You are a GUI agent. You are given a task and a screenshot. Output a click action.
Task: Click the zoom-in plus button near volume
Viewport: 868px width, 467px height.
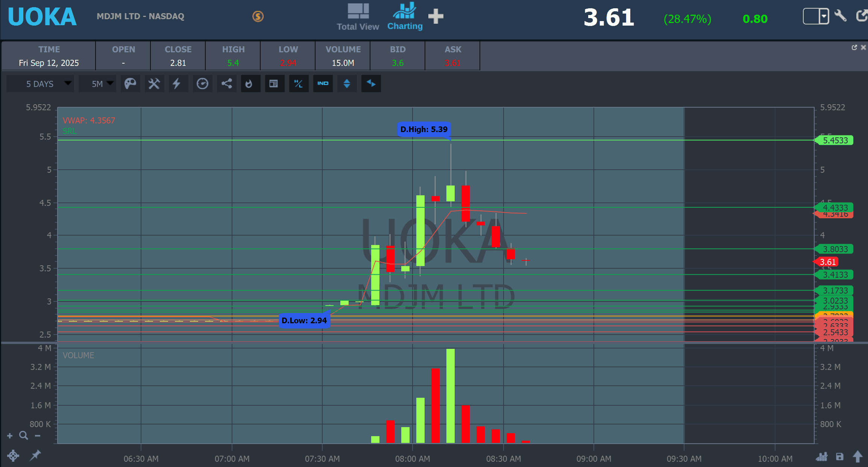click(10, 436)
